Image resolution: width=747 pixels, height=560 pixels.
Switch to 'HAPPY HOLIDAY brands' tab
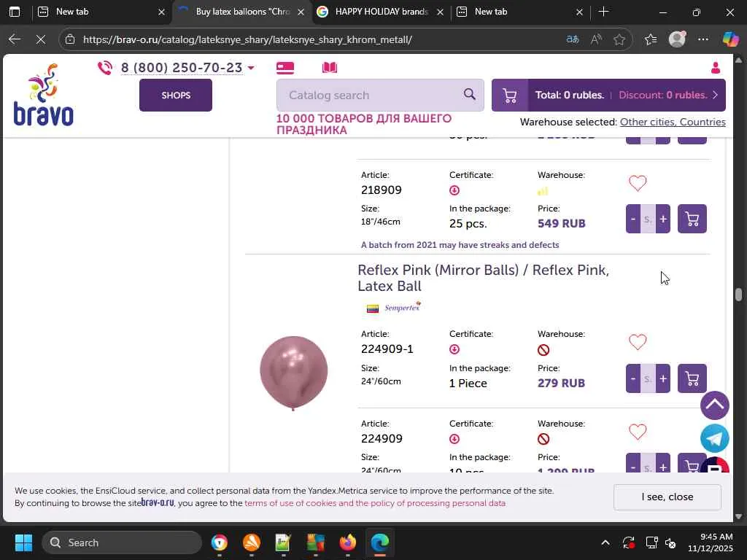pos(380,12)
